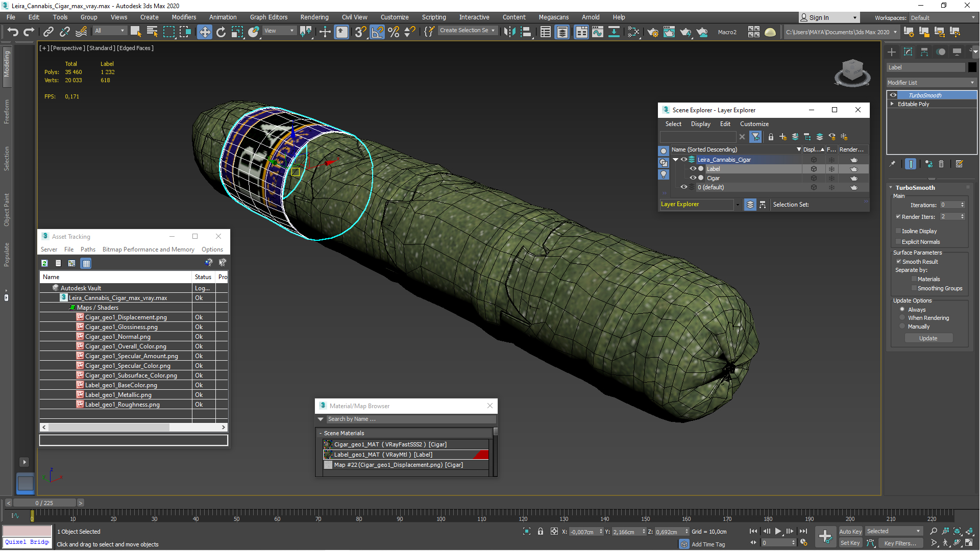Viewport: 980px width, 551px height.
Task: Enable Separate by Smoothing Groups checkbox
Action: point(914,288)
